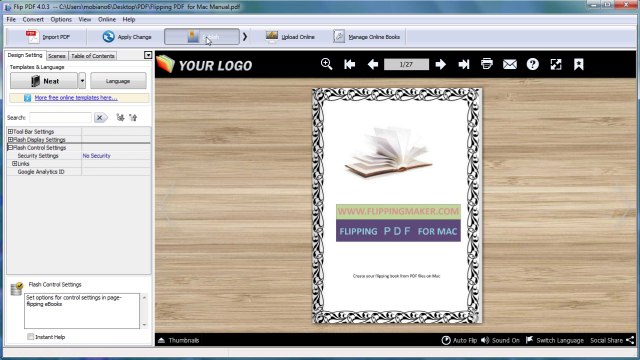Open the panel dropdown arrow beside the tabs
This screenshot has width=640, height=360.
coord(148,55)
